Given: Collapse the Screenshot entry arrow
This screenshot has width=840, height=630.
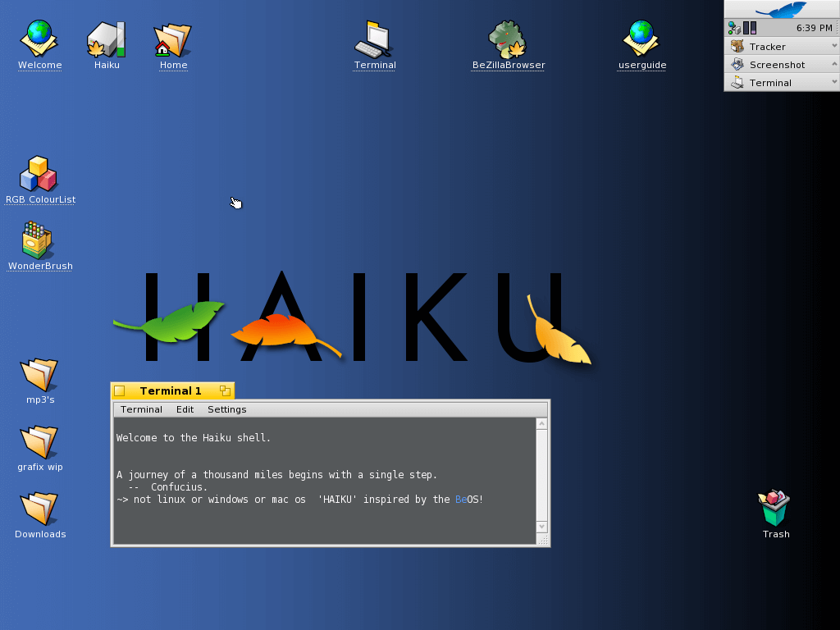Looking at the screenshot, I should pyautogui.click(x=834, y=64).
